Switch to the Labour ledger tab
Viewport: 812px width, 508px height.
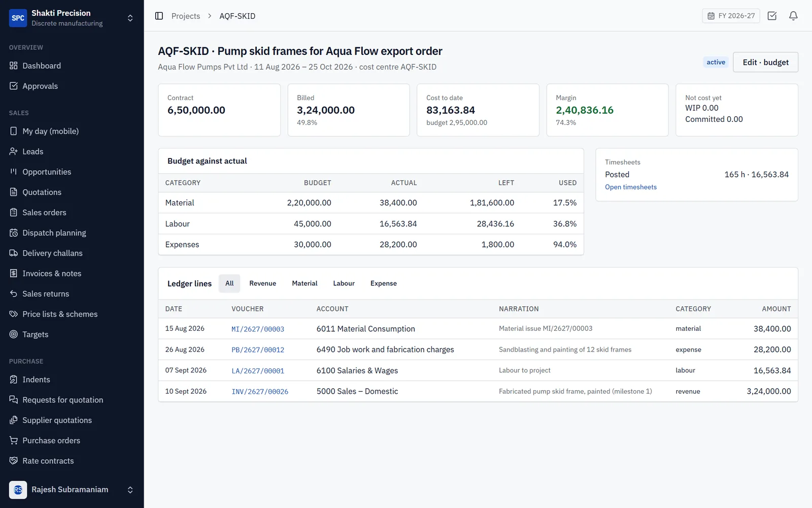tap(344, 283)
